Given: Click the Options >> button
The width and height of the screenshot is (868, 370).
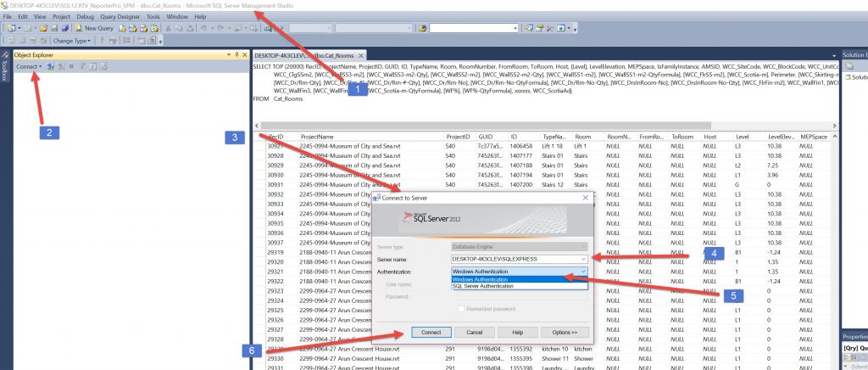Looking at the screenshot, I should (564, 332).
